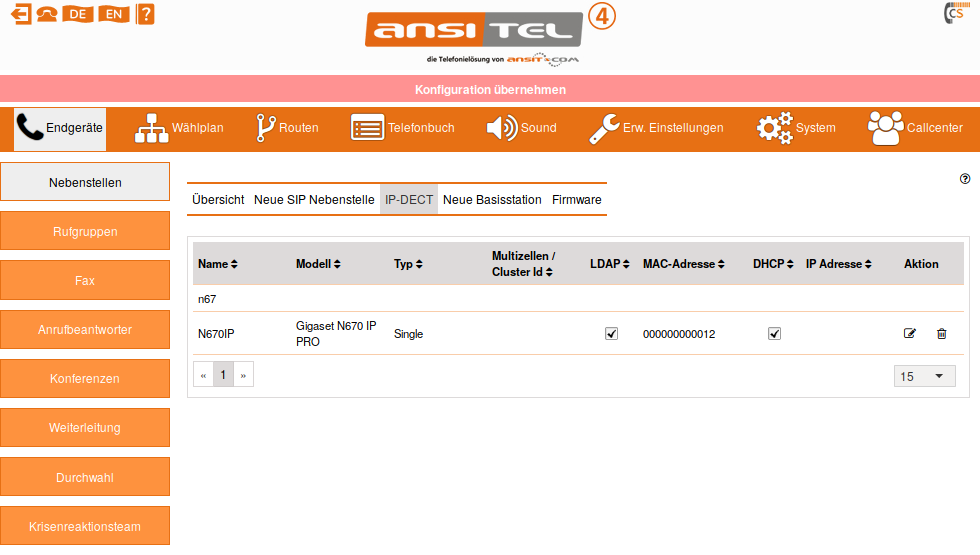Switch language to DE
This screenshot has width=980, height=555.
click(77, 14)
